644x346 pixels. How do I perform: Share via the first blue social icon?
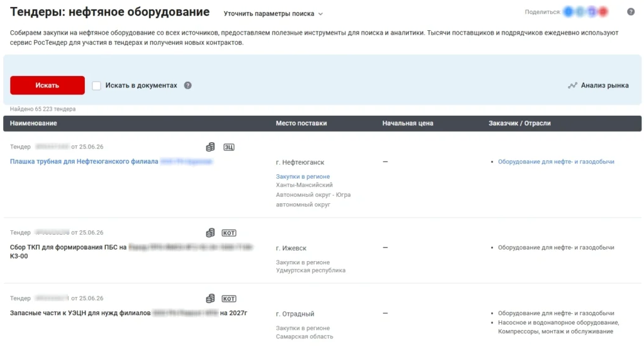(x=569, y=12)
